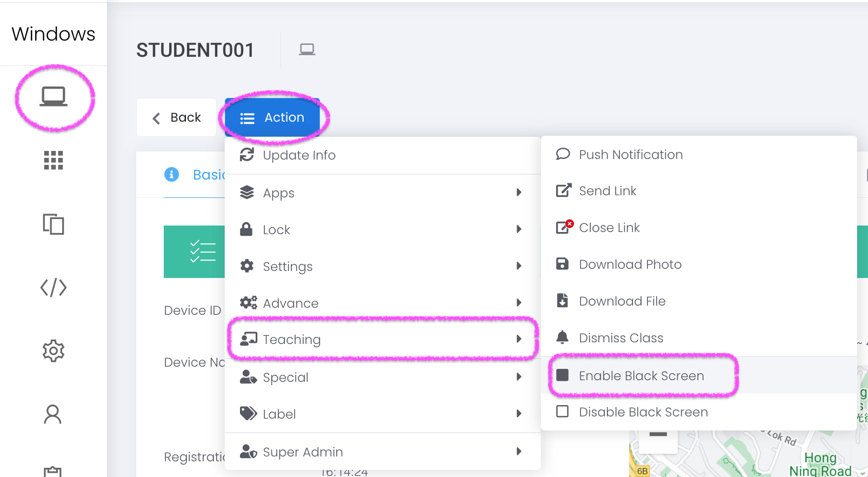Click the copy documents icon in sidebar

coord(54,224)
